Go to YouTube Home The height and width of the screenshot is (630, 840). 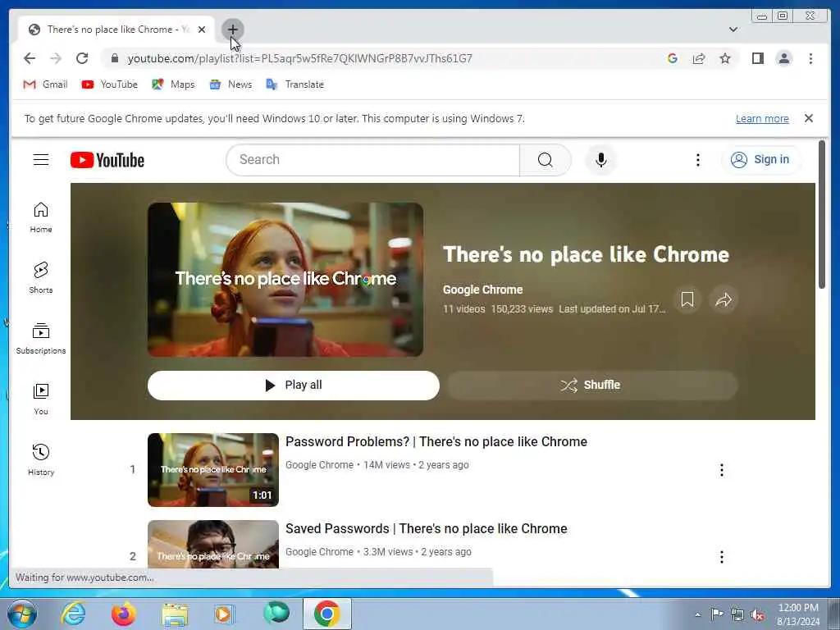[41, 217]
